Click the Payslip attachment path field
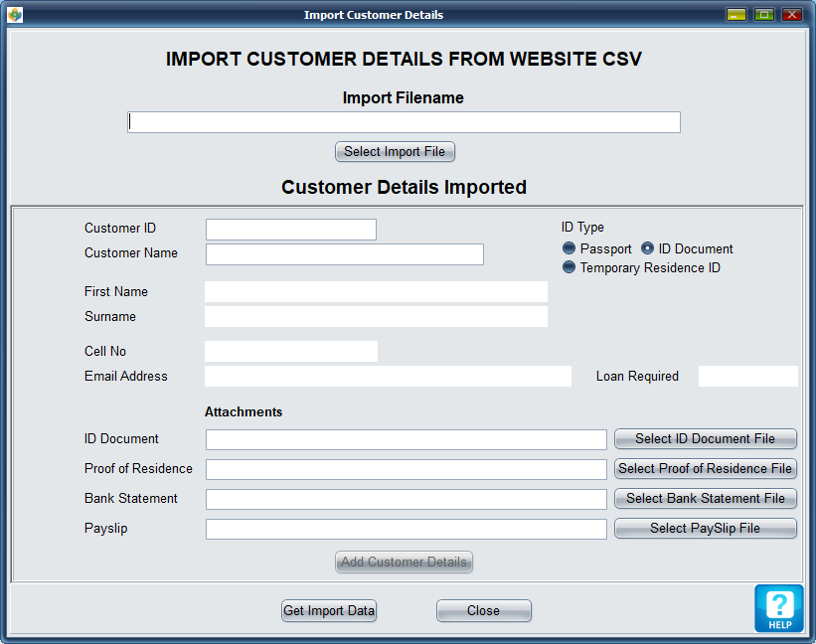This screenshot has width=816, height=644. pos(406,529)
